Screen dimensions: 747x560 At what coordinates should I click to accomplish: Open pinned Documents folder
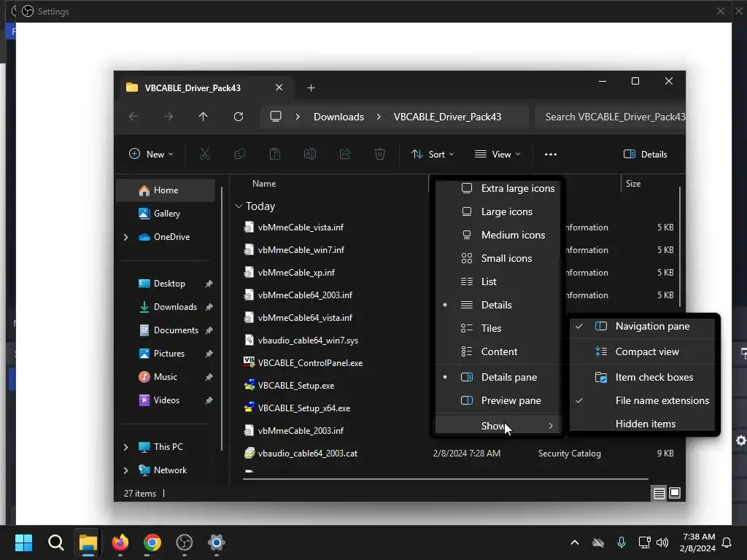pos(166,330)
